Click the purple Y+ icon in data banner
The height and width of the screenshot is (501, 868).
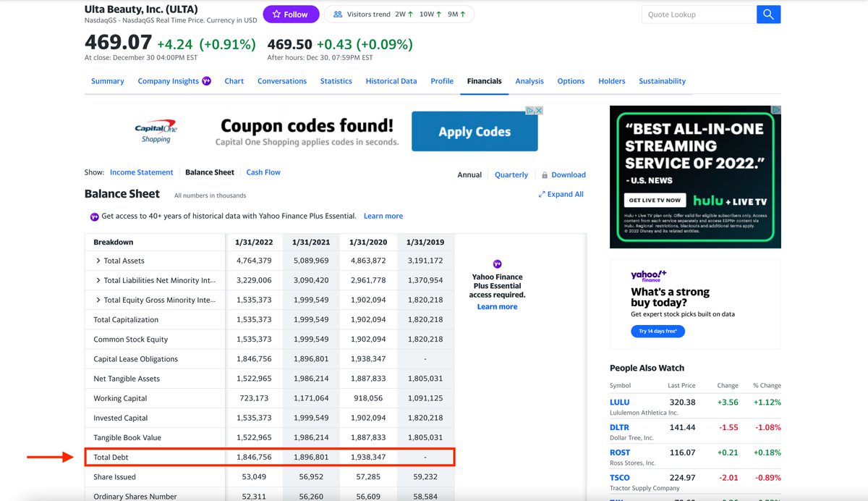[x=95, y=216]
